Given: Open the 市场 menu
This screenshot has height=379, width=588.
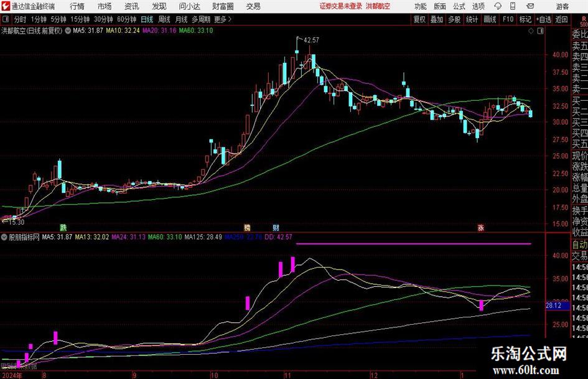Looking at the screenshot, I should click(x=105, y=6).
